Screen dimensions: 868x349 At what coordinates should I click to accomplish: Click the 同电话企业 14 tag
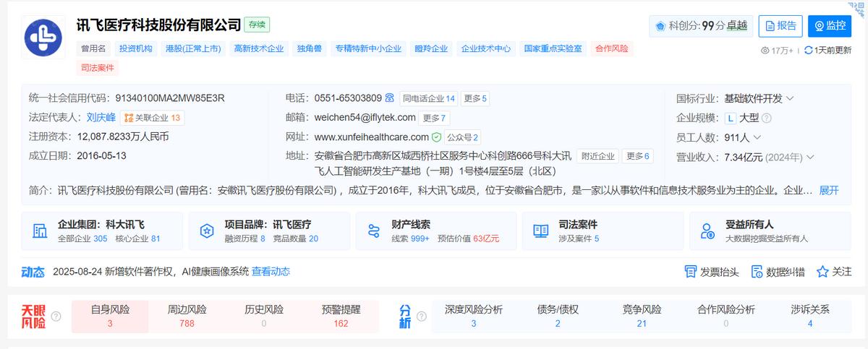pyautogui.click(x=429, y=98)
